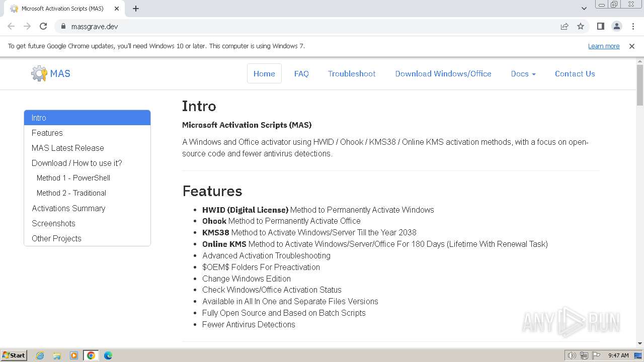Viewport: 644px width, 362px height.
Task: Select Intro in the sidebar
Action: [x=87, y=118]
